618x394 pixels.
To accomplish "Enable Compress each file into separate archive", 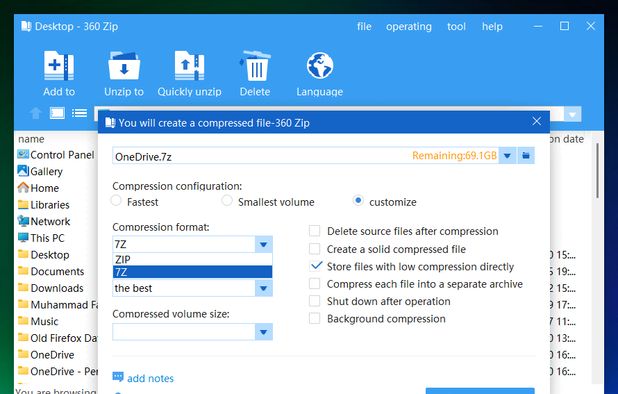I will click(315, 284).
